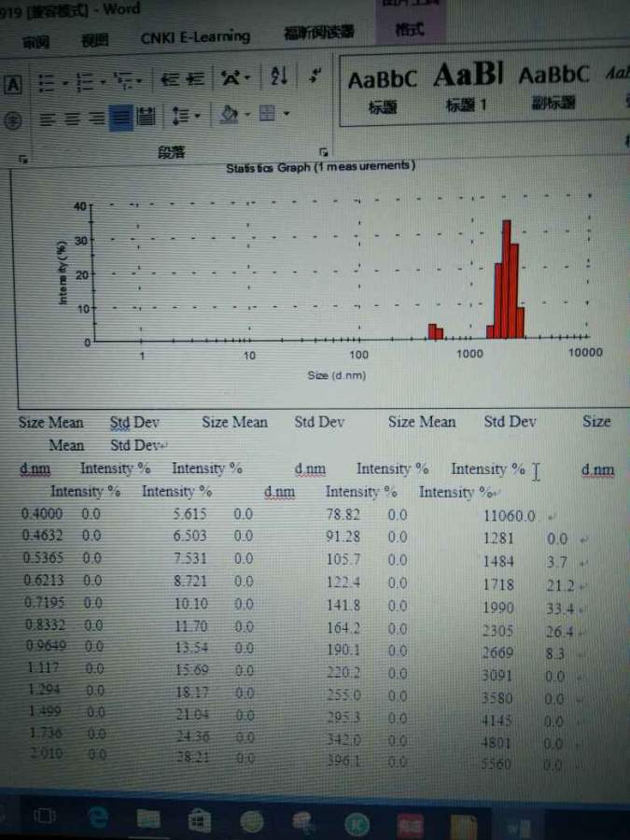Open the bullet list style dropdown

(x=64, y=84)
